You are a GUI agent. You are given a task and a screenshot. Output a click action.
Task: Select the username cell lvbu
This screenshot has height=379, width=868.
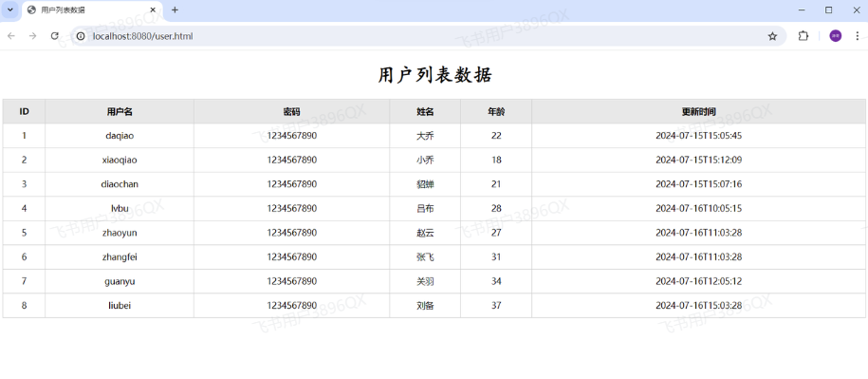(120, 209)
